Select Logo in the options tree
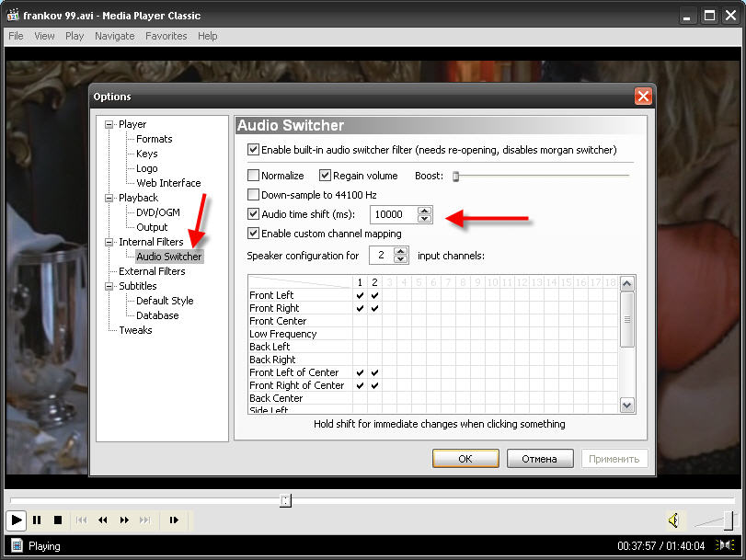 click(146, 168)
